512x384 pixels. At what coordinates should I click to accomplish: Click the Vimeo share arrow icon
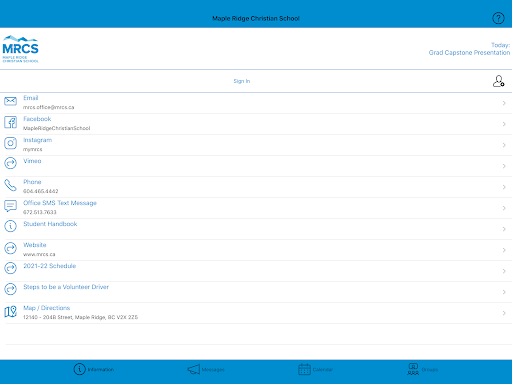pyautogui.click(x=10, y=163)
